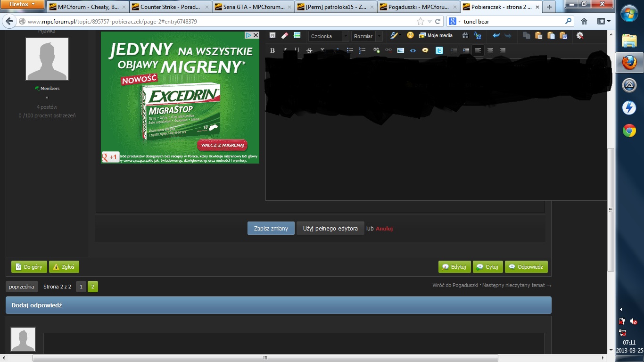Click the Edytuj button

[x=454, y=267]
